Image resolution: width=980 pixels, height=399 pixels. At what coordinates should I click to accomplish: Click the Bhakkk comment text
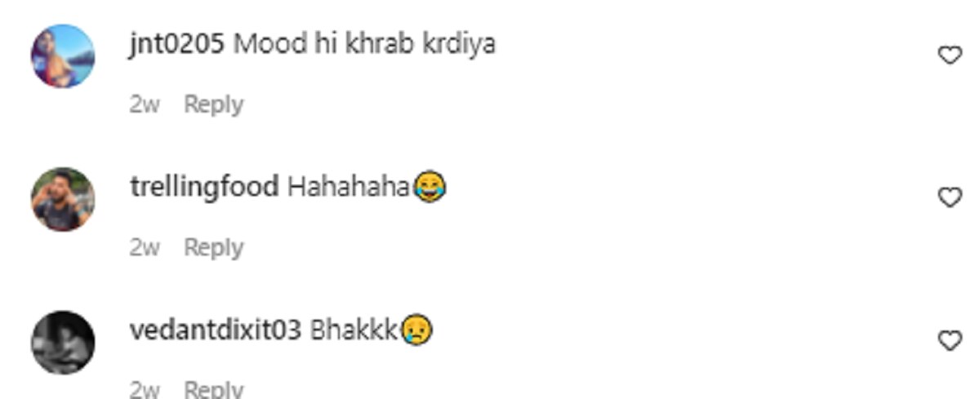tap(354, 330)
